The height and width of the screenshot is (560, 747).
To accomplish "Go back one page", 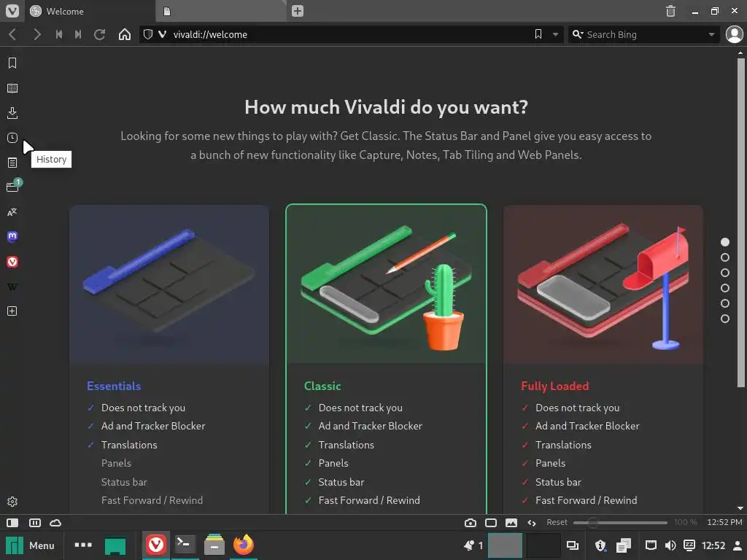I will click(x=13, y=34).
